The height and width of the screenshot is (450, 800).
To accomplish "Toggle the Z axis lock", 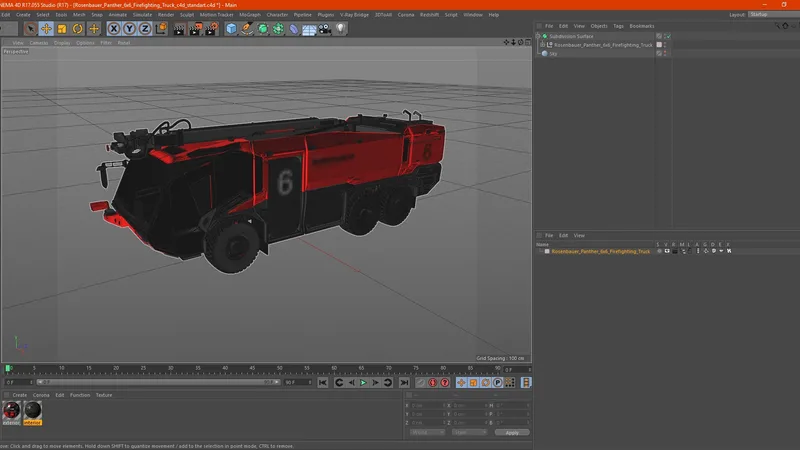I will tap(145, 29).
